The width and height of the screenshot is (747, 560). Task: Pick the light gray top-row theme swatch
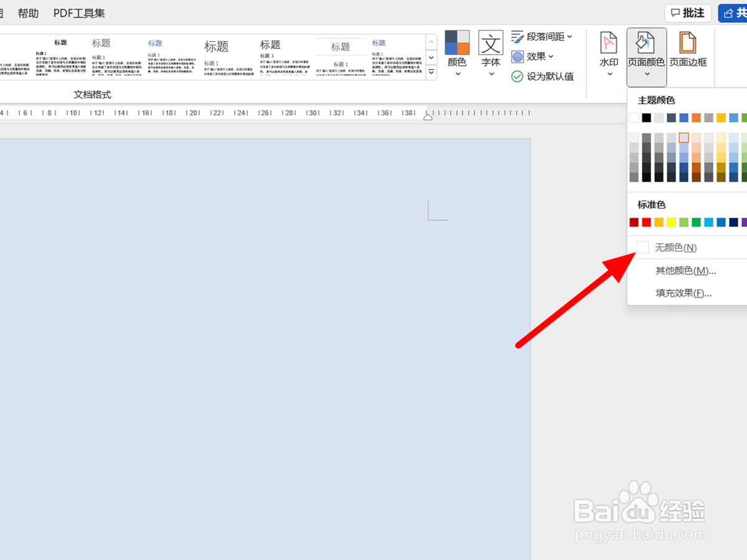tap(659, 118)
